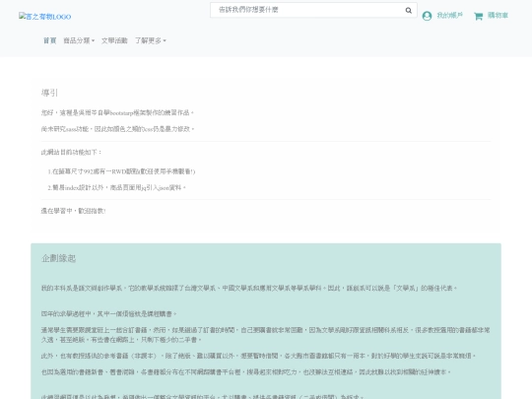
Task: Click the paragraph starting 我的本科系
Action: coord(249,288)
